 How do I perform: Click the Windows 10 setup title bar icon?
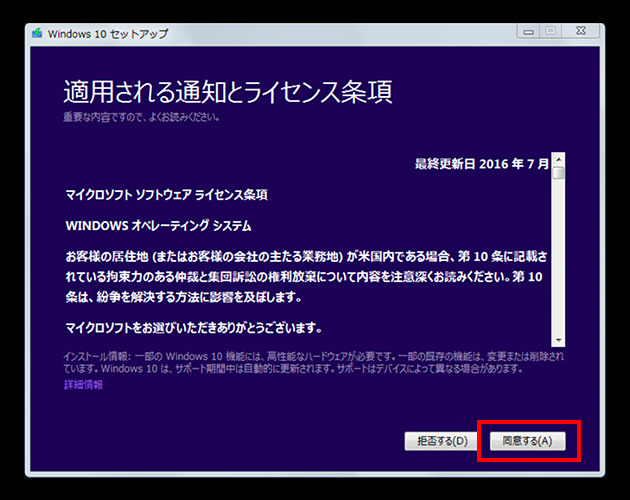coord(37,33)
